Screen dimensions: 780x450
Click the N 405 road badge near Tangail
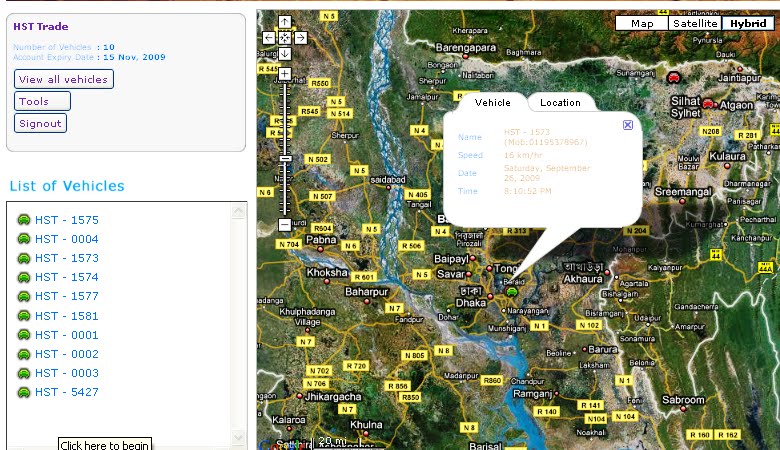click(x=418, y=194)
